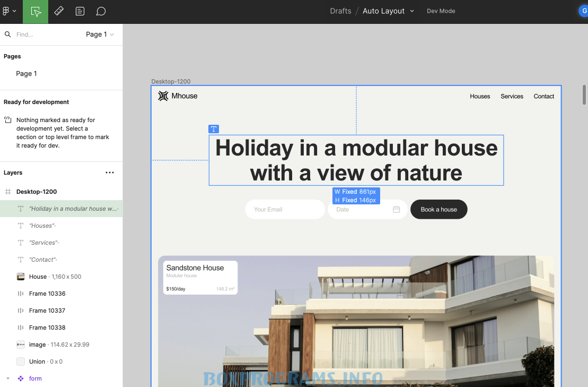Select the "Contact" text layer
588x387 pixels.
pyautogui.click(x=61, y=260)
